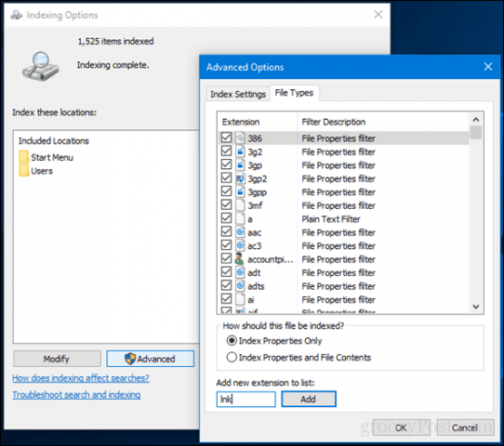Close the Advanced Options dialog
Screen dimensions: 504x446
(x=488, y=67)
